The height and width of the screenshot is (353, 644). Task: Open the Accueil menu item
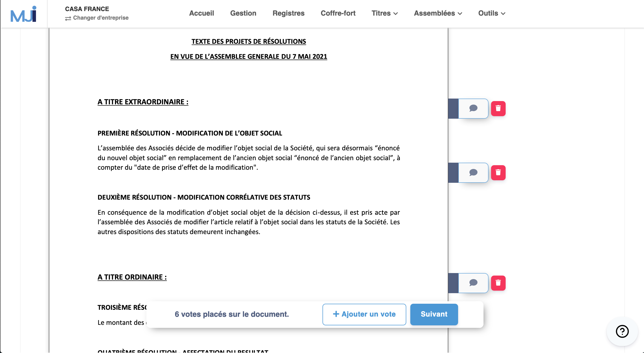202,13
